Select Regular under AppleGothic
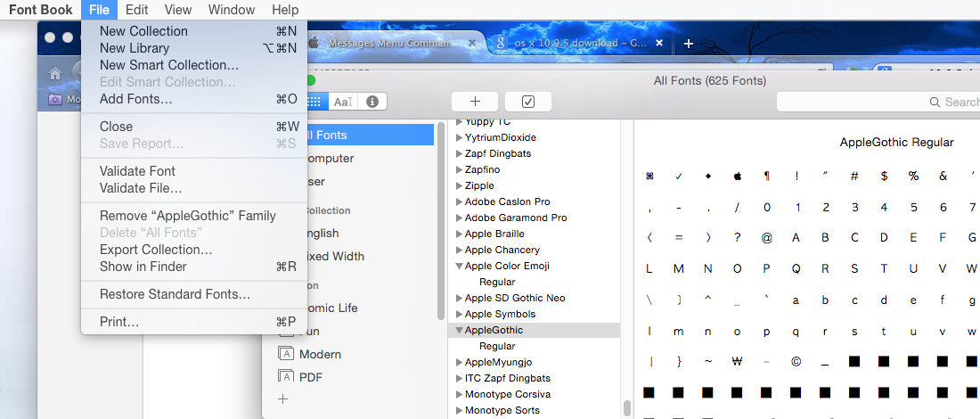The height and width of the screenshot is (419, 980). click(497, 346)
